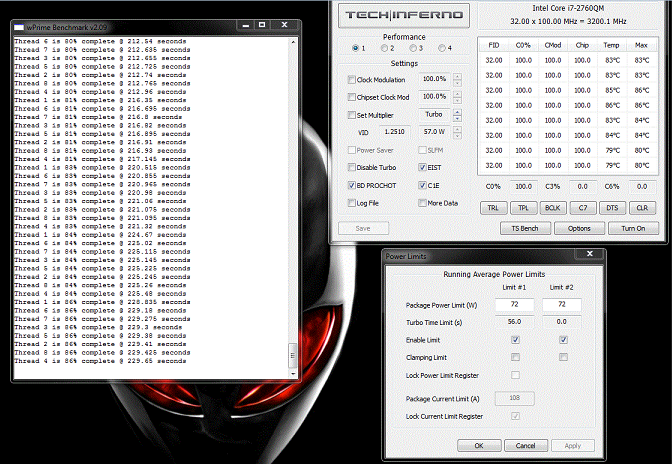Select Performance profile 2 radio button
Image resolution: width=672 pixels, height=464 pixels.
[x=384, y=48]
